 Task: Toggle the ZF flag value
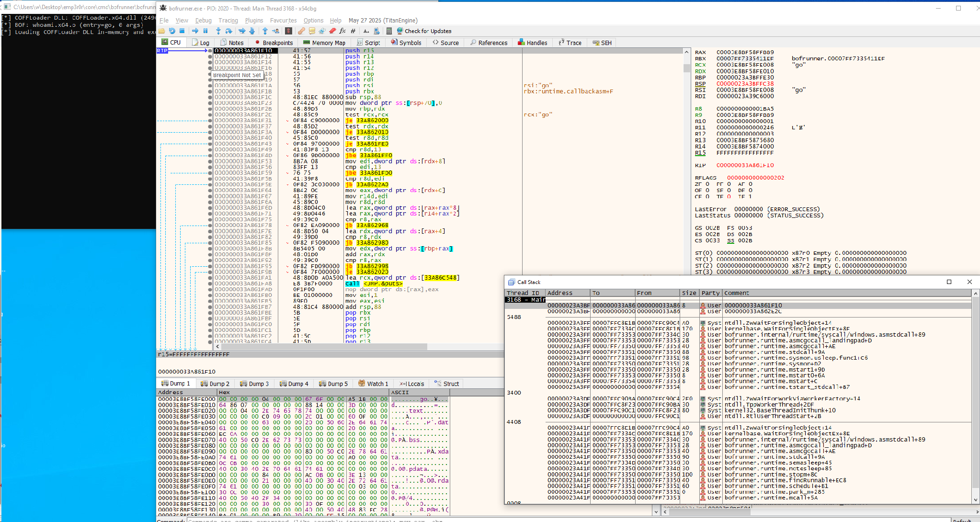click(707, 184)
